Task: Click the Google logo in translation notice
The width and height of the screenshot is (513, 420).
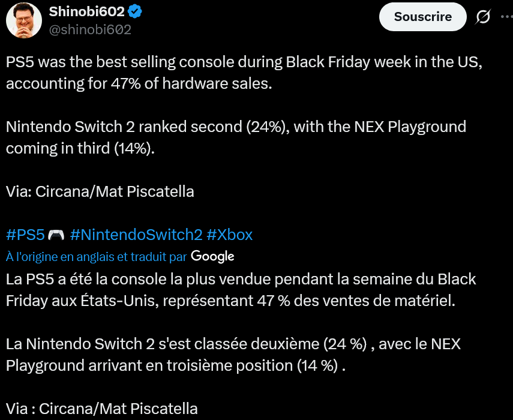Action: 212,256
